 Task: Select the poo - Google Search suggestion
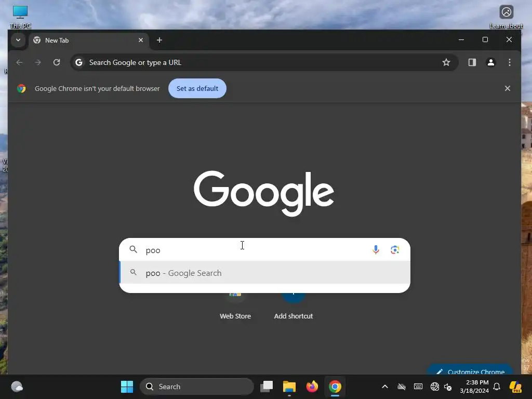[x=264, y=273]
